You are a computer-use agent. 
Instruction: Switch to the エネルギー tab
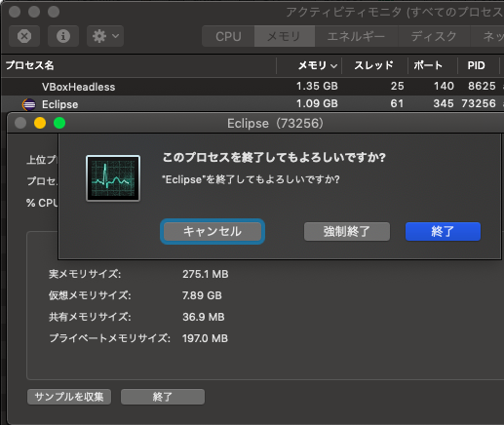356,36
